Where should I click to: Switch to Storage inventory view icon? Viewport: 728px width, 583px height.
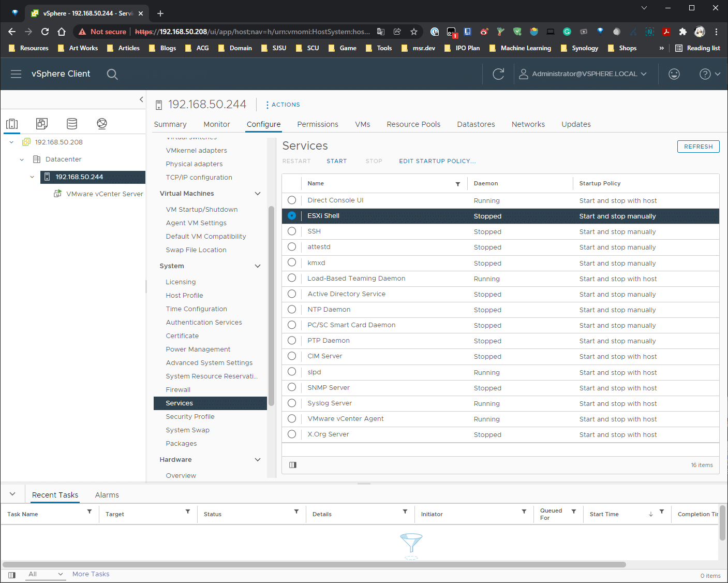[x=72, y=124]
